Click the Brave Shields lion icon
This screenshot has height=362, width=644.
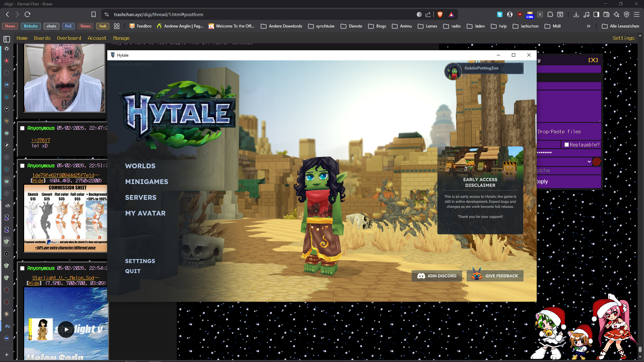coord(440,14)
